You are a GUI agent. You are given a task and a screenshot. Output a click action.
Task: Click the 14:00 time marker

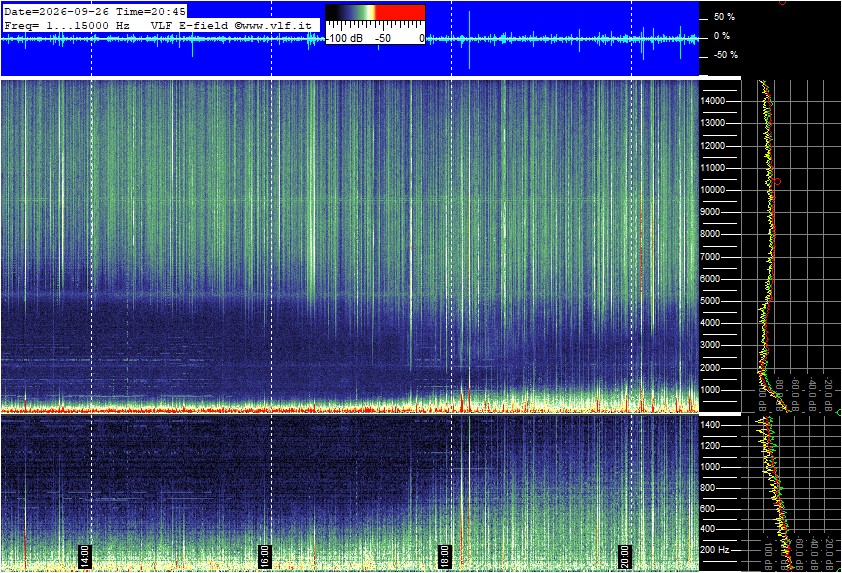coord(85,556)
